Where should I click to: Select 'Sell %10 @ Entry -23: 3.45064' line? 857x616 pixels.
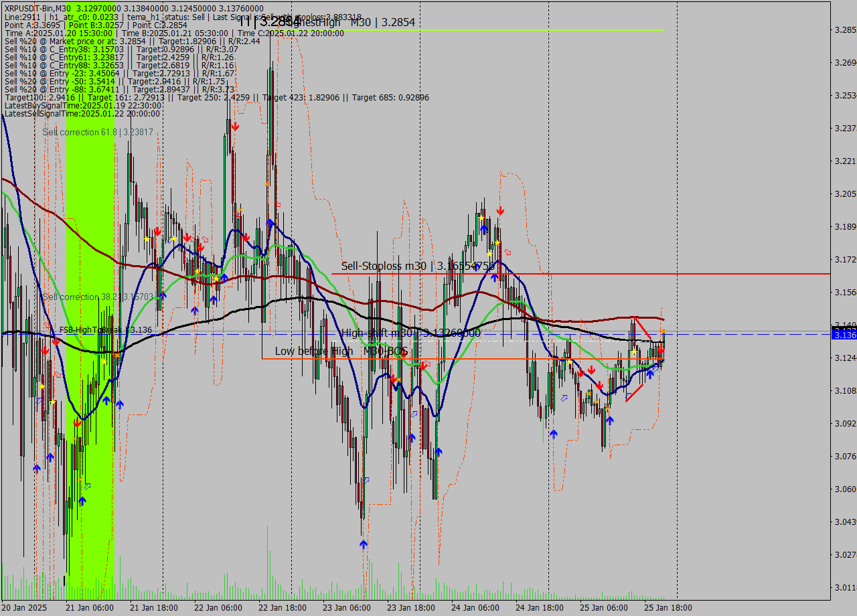(x=119, y=73)
